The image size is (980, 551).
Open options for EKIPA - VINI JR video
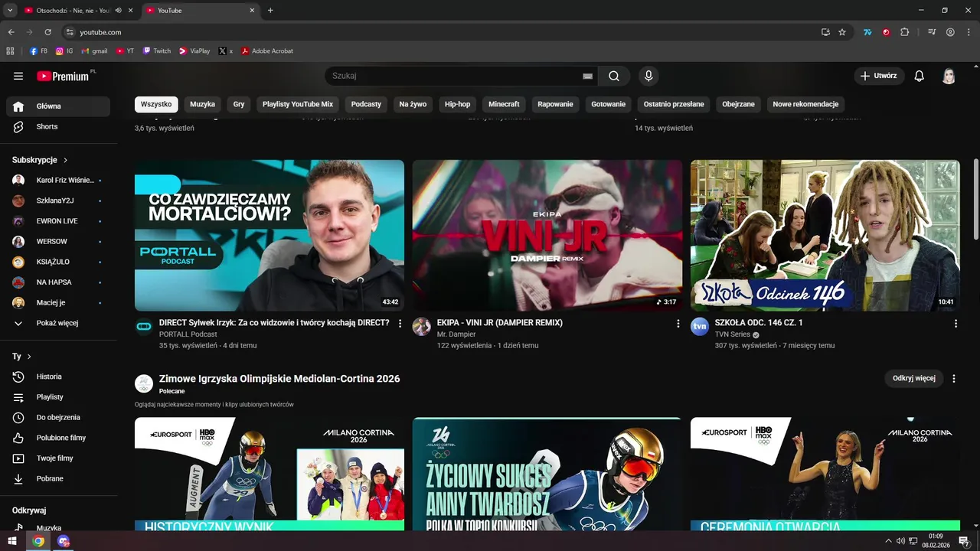pyautogui.click(x=678, y=324)
